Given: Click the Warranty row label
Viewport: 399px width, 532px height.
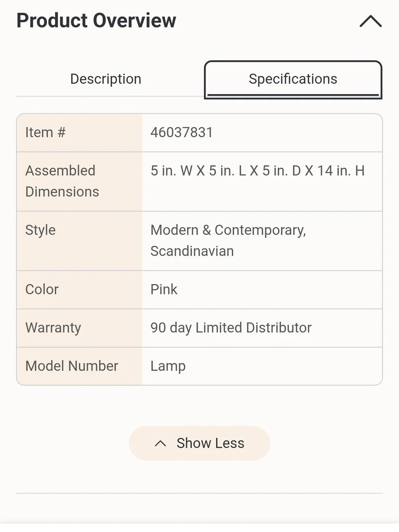Looking at the screenshot, I should [x=53, y=328].
